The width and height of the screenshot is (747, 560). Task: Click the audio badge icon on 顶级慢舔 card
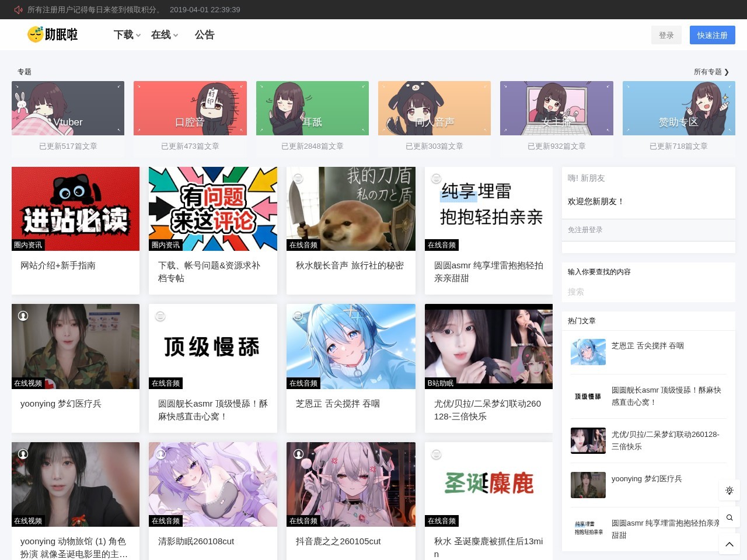point(160,316)
